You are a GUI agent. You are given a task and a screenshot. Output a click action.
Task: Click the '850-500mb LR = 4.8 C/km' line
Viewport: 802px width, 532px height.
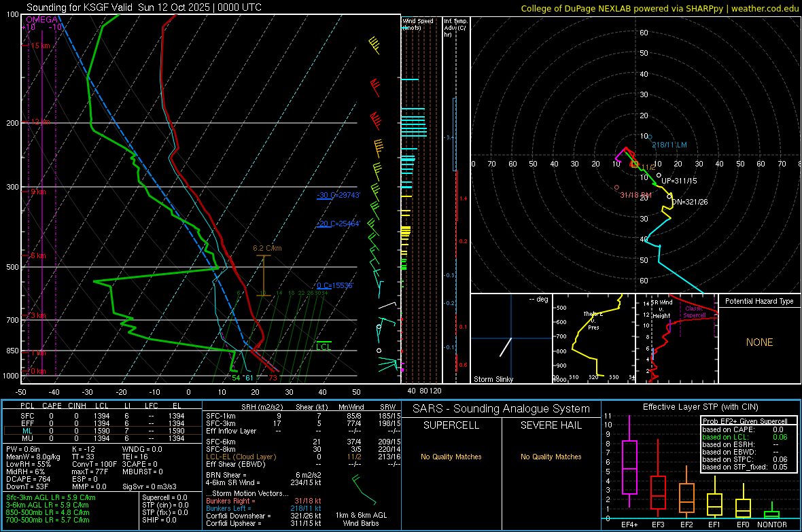click(48, 512)
